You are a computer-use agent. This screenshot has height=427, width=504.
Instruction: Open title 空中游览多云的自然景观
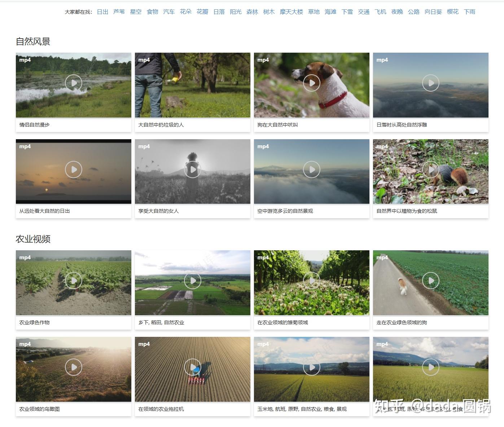point(285,211)
